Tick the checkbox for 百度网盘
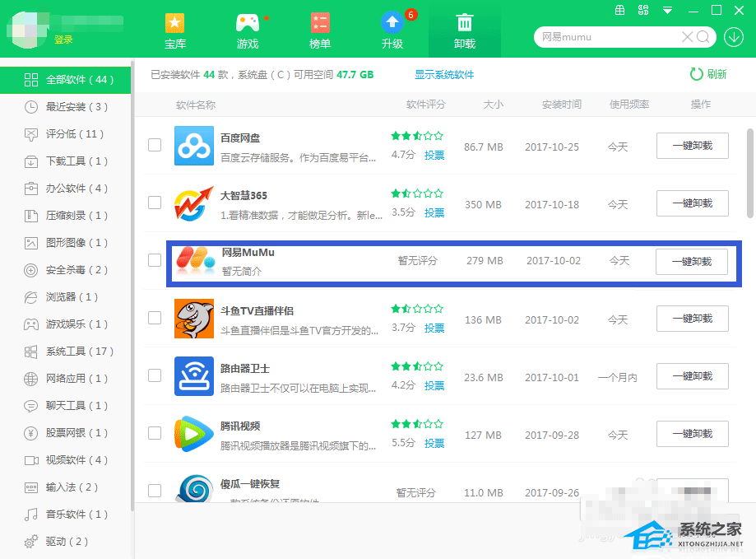Screen dimensions: 756x559 click(x=155, y=145)
